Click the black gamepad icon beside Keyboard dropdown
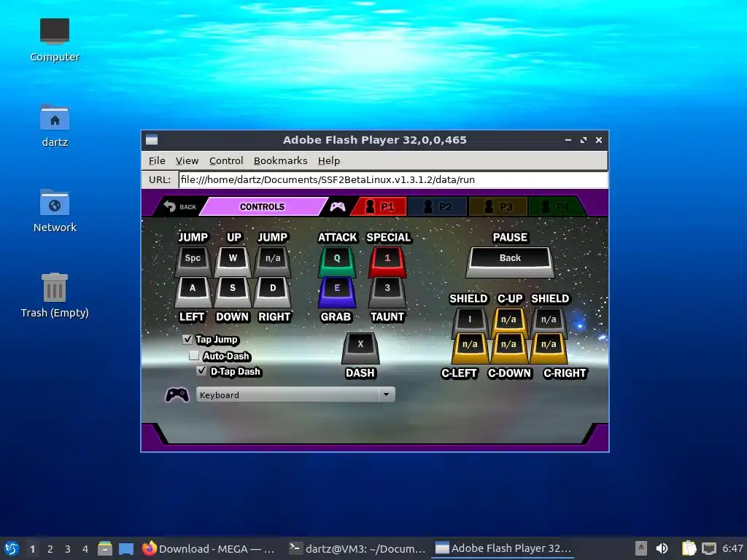Image resolution: width=747 pixels, height=560 pixels. click(177, 394)
